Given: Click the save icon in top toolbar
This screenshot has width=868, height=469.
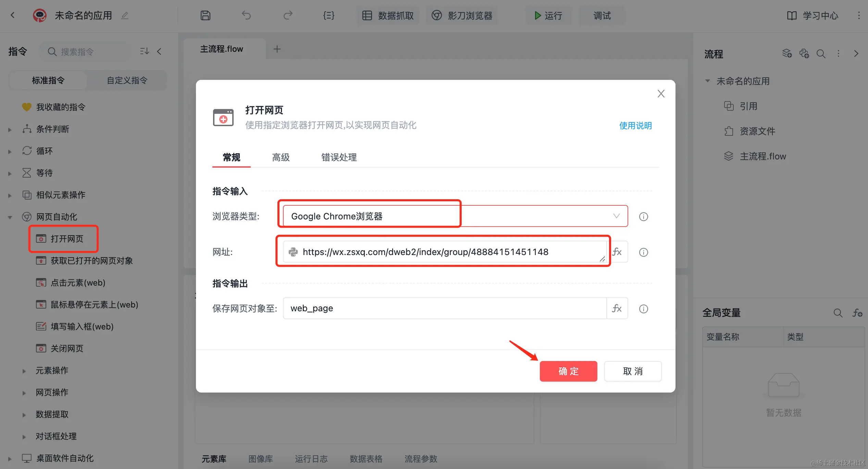Looking at the screenshot, I should click(x=205, y=15).
